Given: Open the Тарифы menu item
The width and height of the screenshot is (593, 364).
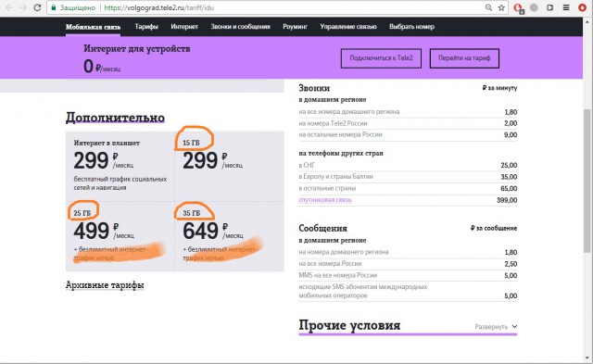Looking at the screenshot, I should 146,27.
